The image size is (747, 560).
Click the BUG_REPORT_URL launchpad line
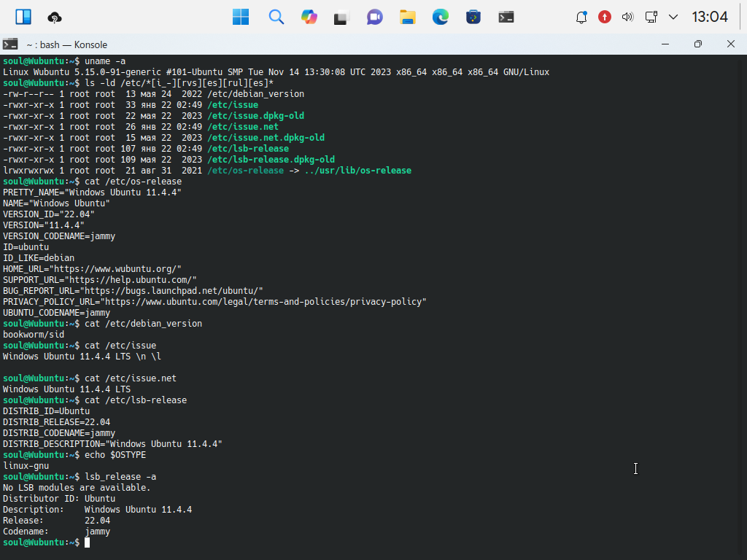pyautogui.click(x=133, y=291)
